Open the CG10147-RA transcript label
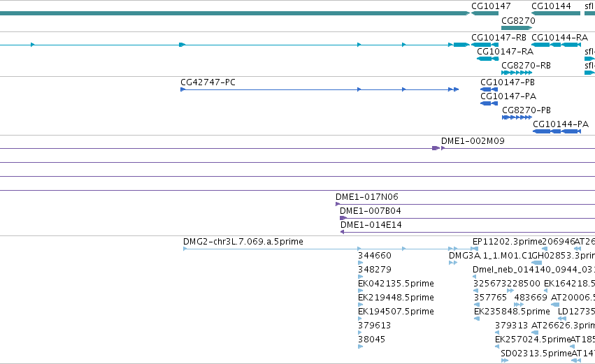This screenshot has width=595, height=364. [505, 52]
